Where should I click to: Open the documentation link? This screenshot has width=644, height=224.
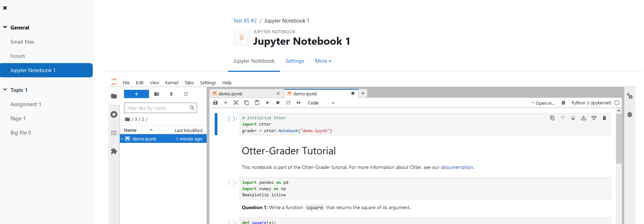click(457, 167)
